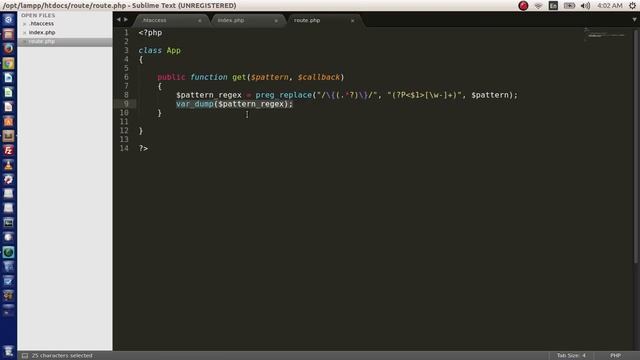
Task: Click on 'preg_replace' in line 8
Action: click(284, 95)
